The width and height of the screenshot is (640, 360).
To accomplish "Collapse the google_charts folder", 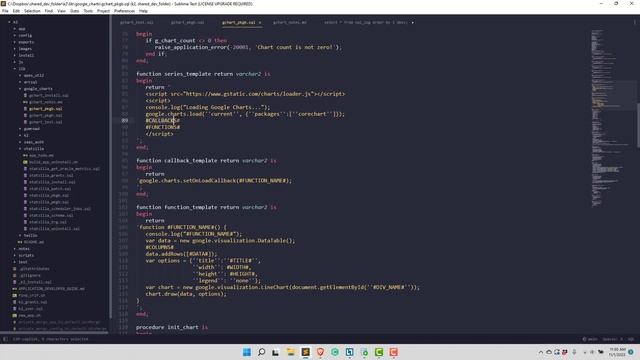I will (x=20, y=89).
